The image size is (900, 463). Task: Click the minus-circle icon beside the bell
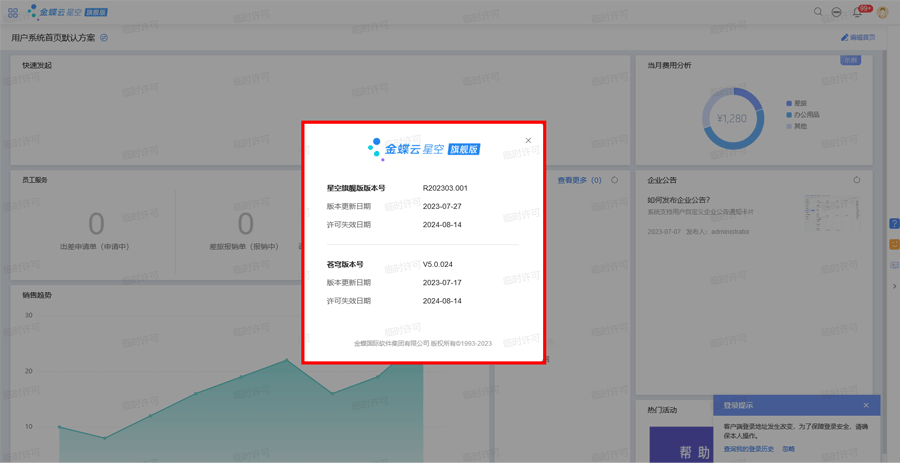click(836, 12)
